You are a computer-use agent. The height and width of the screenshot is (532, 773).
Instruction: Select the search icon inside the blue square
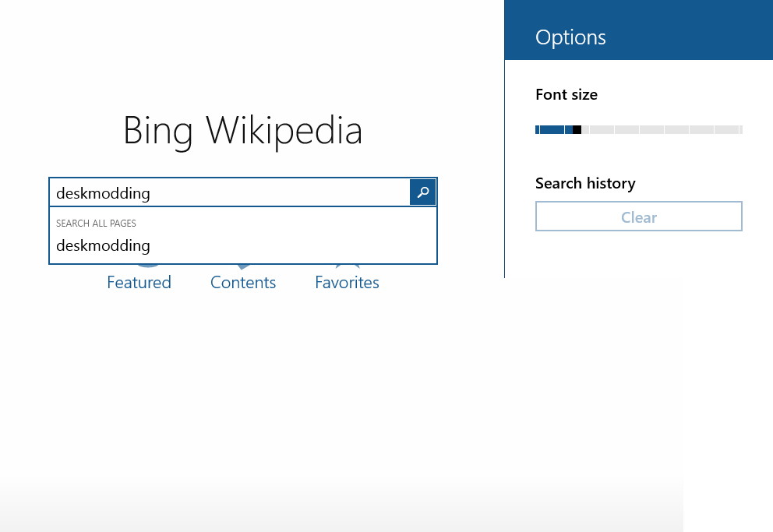point(422,192)
